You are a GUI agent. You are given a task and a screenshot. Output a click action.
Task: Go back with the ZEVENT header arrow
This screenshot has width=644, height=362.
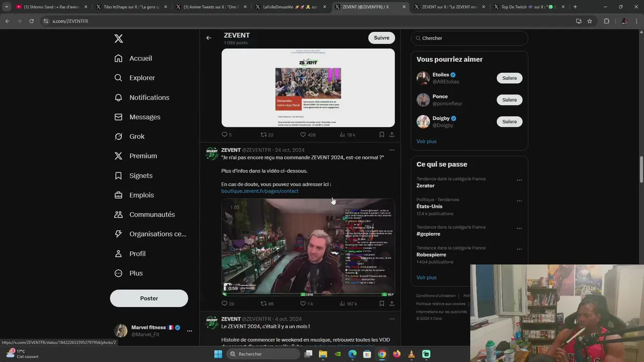pyautogui.click(x=208, y=38)
